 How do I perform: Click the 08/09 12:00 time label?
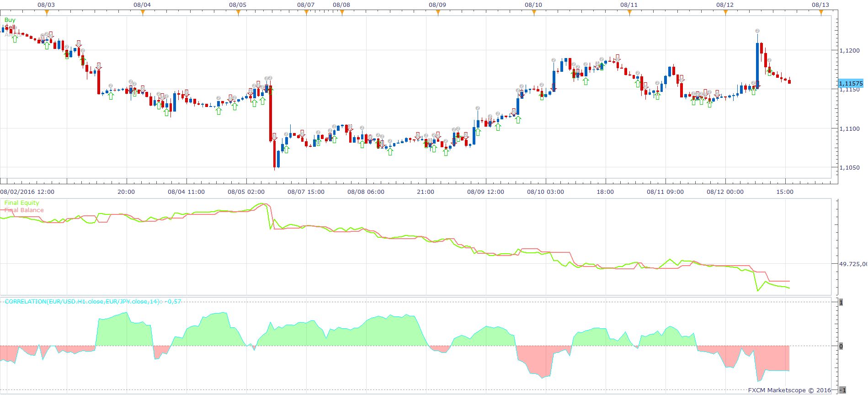pos(485,192)
